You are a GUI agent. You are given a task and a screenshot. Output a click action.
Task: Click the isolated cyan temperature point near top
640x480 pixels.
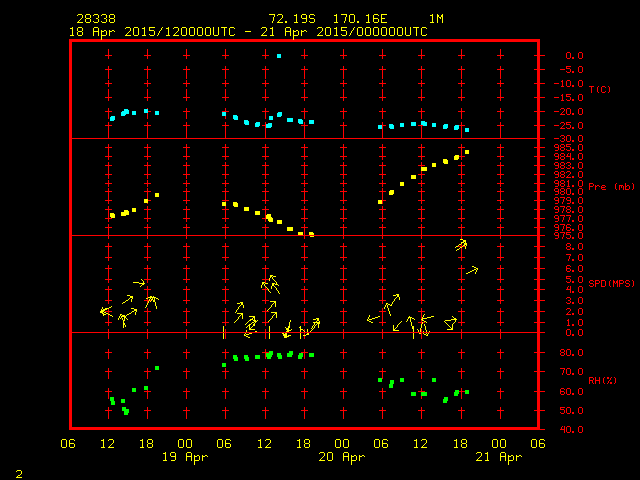tap(279, 56)
